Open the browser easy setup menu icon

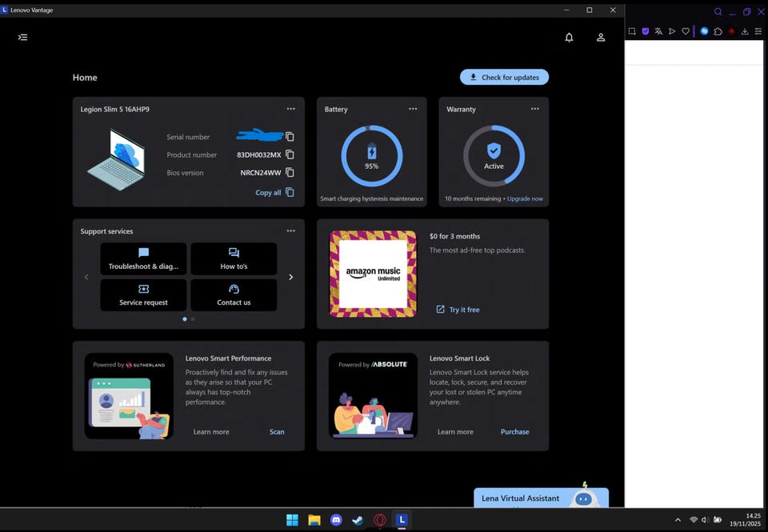[x=758, y=31]
